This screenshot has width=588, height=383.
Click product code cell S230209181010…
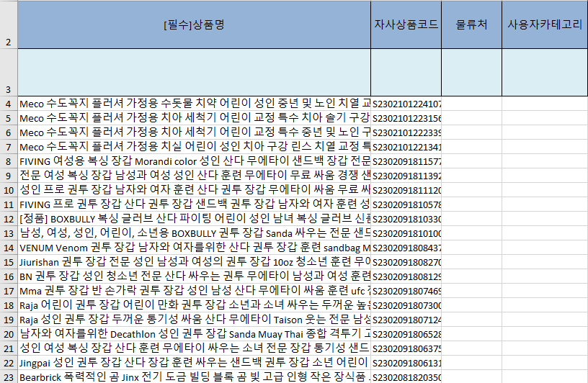click(x=406, y=233)
